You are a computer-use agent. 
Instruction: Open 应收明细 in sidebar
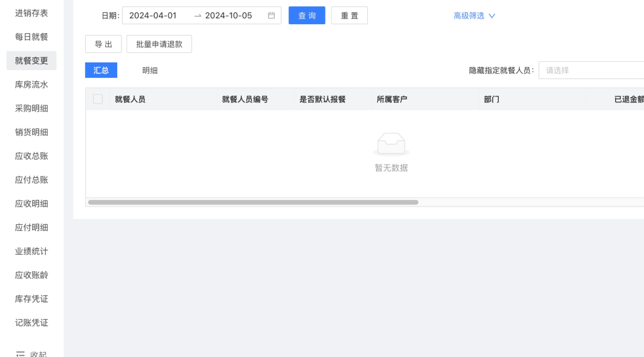tap(31, 204)
